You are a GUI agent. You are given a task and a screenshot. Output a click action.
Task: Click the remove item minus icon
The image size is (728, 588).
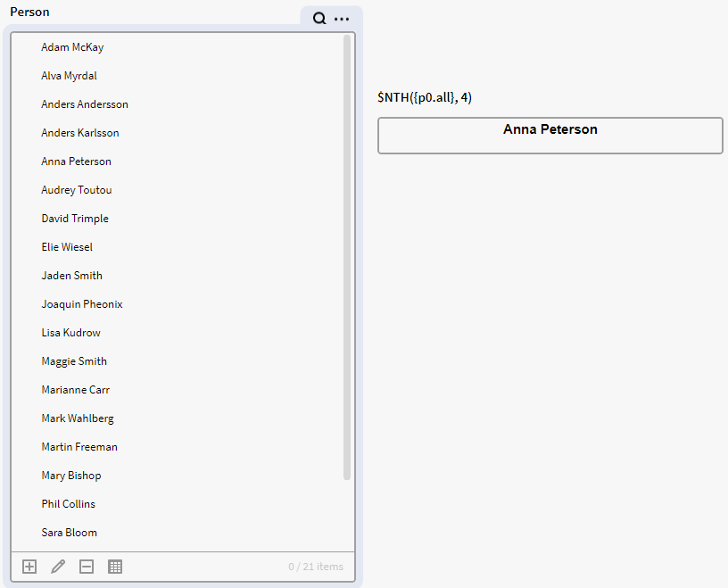[87, 567]
